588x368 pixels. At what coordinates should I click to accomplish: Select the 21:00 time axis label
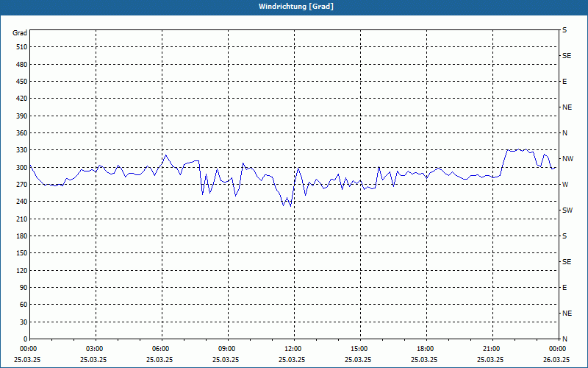[x=491, y=349]
